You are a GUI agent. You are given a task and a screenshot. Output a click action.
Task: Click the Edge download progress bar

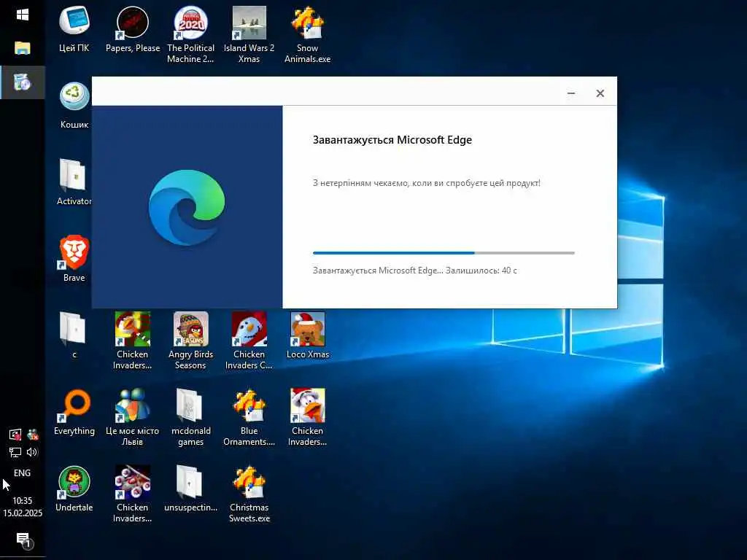pos(444,253)
